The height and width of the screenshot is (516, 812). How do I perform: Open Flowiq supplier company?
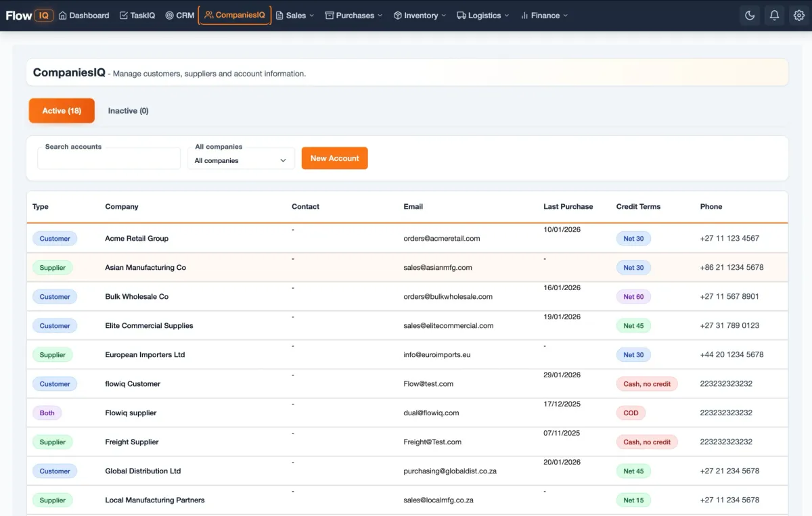(131, 413)
